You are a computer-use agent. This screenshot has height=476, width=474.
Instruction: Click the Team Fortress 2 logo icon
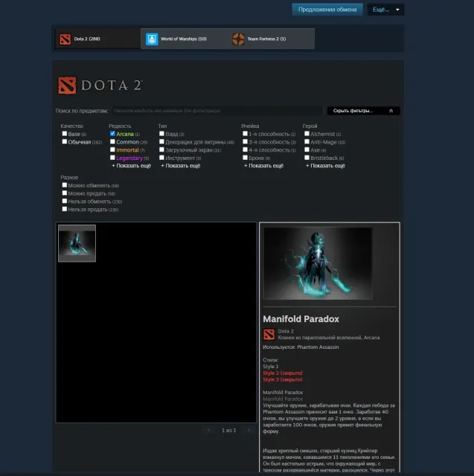point(238,39)
